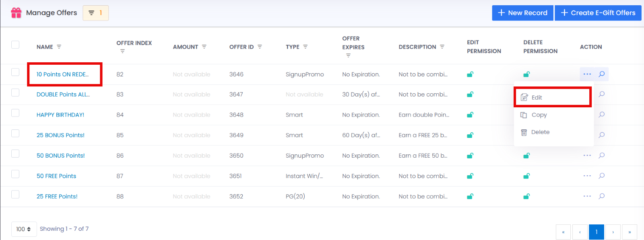Click the OFFER EXPIRES column filter icon
Image resolution: width=644 pixels, height=240 pixels.
coord(348,56)
